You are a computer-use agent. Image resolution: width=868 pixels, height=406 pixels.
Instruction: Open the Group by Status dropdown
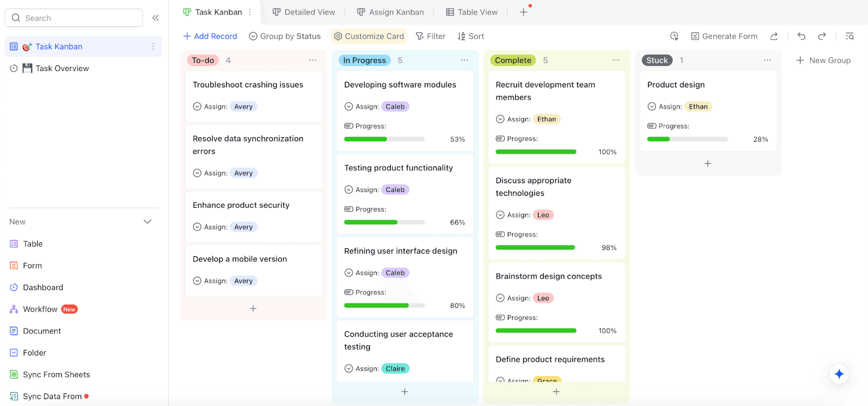pyautogui.click(x=285, y=36)
